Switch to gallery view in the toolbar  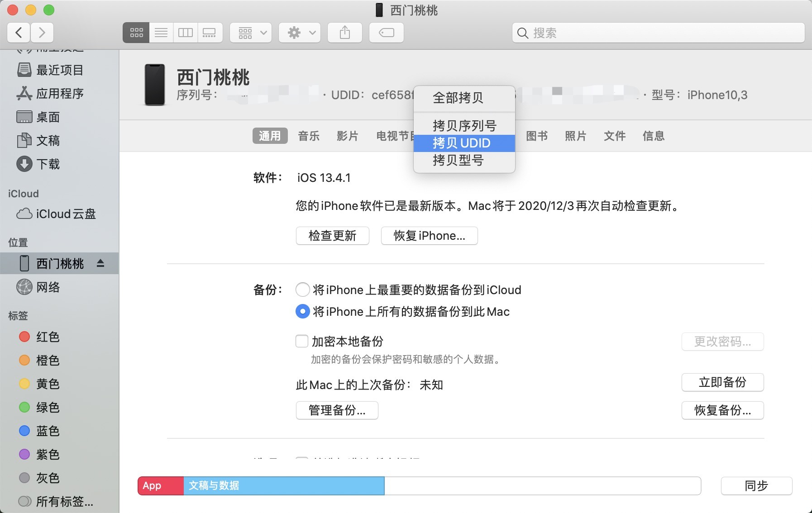click(x=210, y=32)
